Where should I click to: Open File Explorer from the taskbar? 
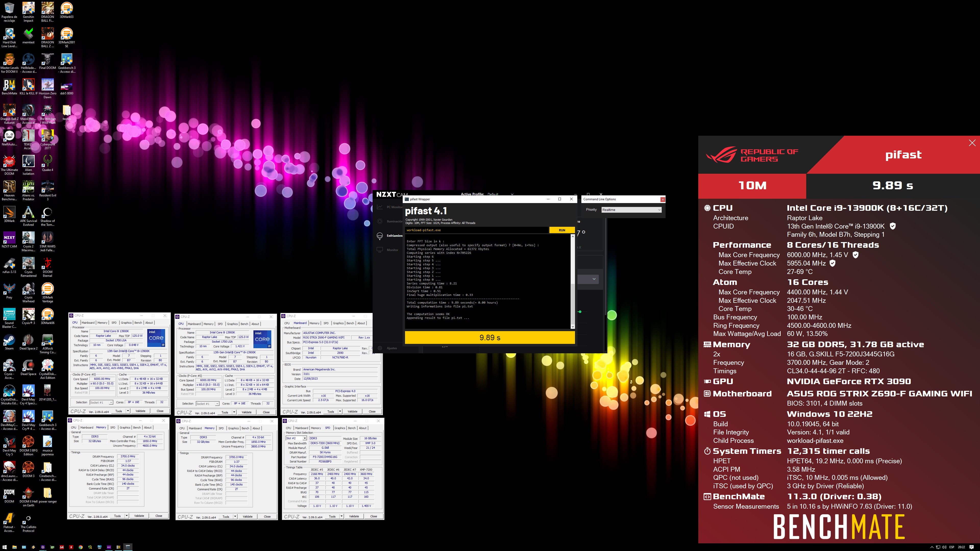click(x=15, y=547)
